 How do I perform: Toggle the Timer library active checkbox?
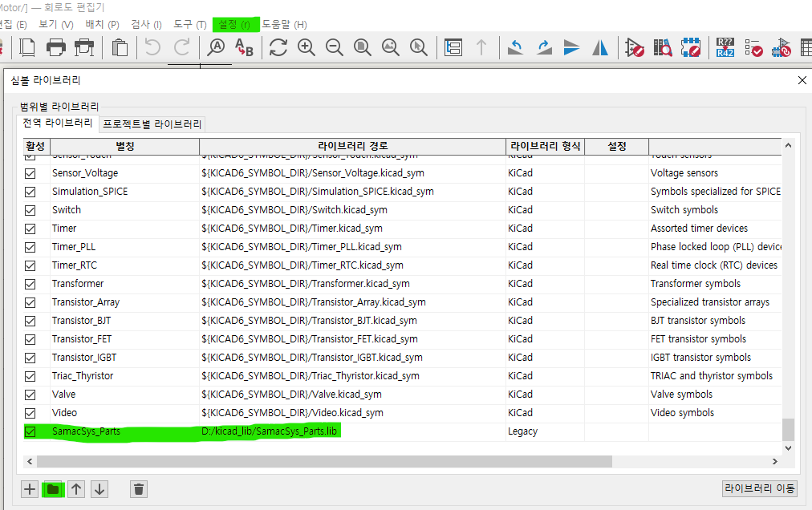coord(30,229)
